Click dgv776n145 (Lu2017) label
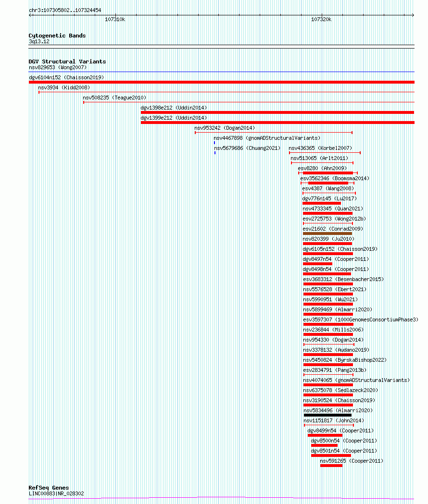 click(329, 198)
